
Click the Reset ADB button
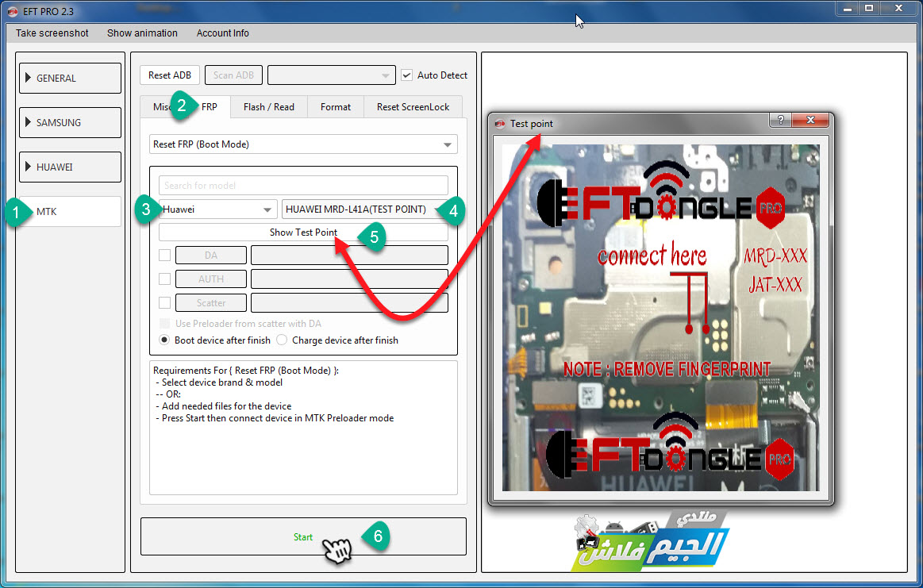[x=170, y=75]
